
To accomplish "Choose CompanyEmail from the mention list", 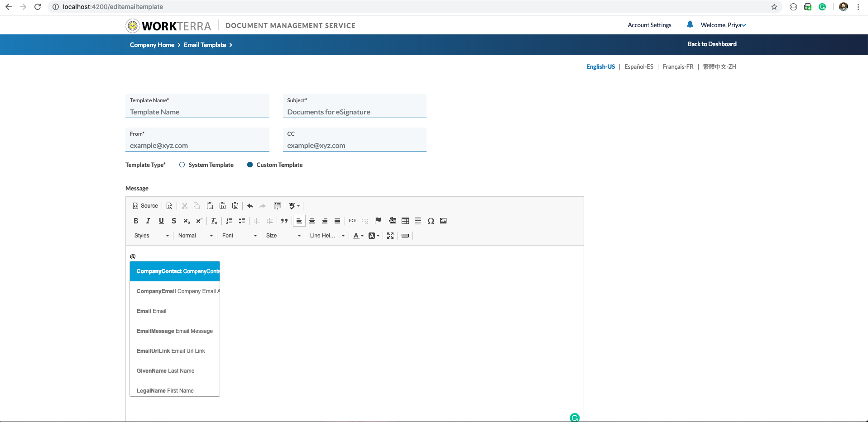I will (175, 291).
